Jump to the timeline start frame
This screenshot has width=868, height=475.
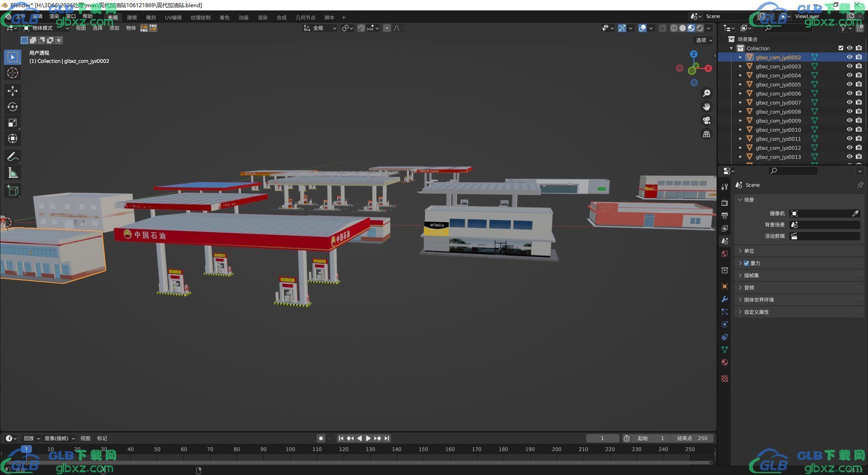tap(341, 438)
